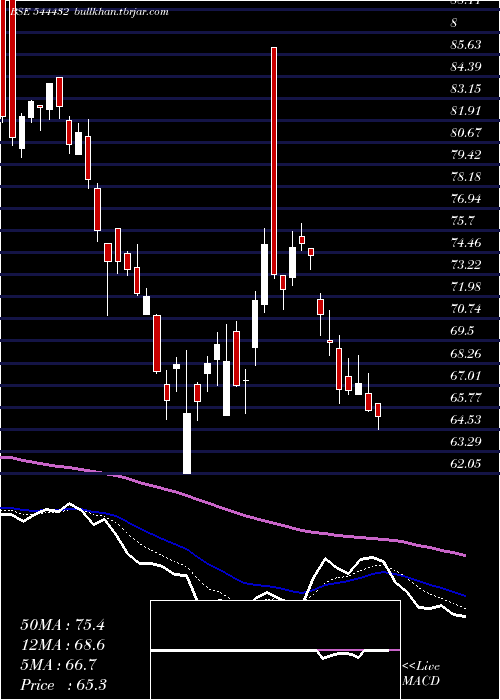The image size is (500, 700).
Task: Click the 78.18 price axis label
Action: coord(466,177)
